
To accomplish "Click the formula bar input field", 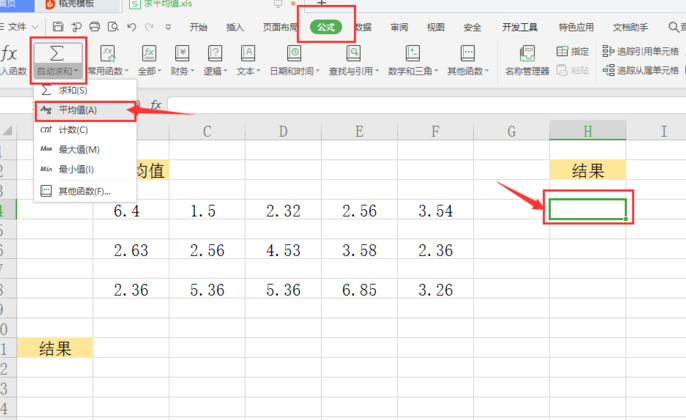I will [427, 105].
